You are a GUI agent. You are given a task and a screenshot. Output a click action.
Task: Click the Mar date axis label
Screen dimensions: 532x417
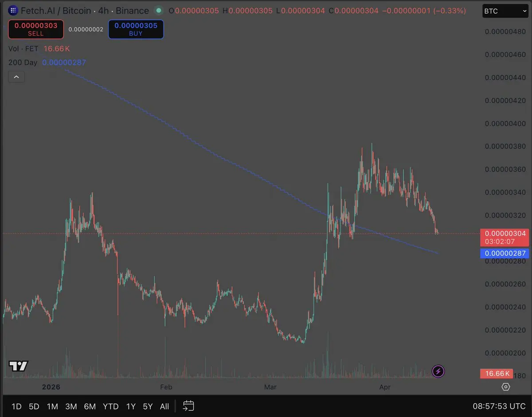[x=270, y=387]
